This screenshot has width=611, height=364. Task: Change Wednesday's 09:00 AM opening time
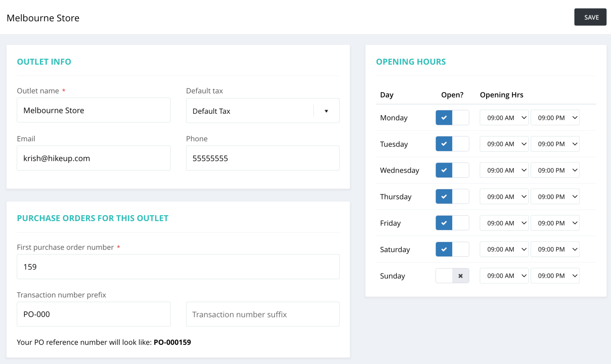(x=504, y=170)
